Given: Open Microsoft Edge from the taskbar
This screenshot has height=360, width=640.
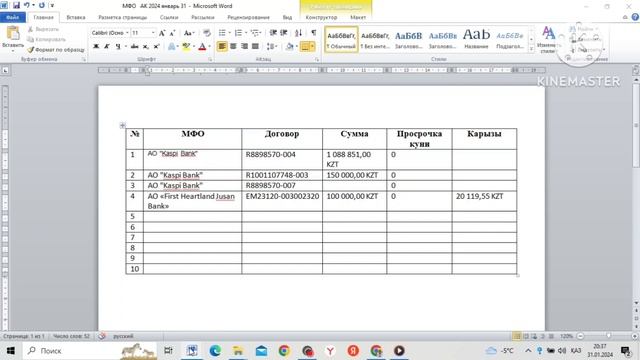Looking at the screenshot, I should (215, 351).
